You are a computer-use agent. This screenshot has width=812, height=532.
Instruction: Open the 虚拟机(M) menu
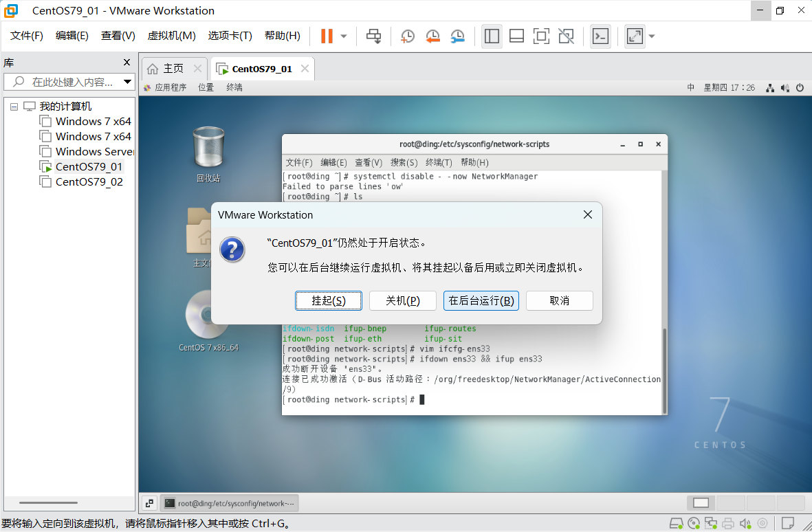(x=171, y=36)
